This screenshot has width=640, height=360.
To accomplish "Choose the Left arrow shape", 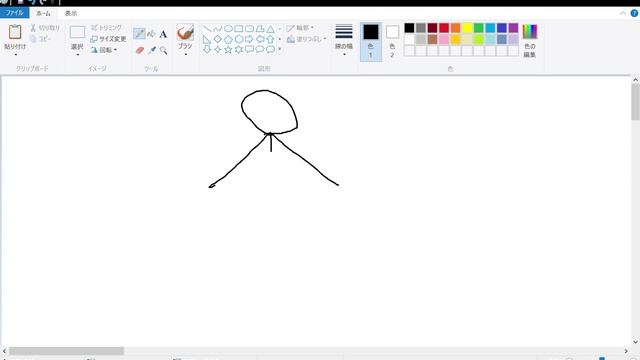I will pos(260,40).
